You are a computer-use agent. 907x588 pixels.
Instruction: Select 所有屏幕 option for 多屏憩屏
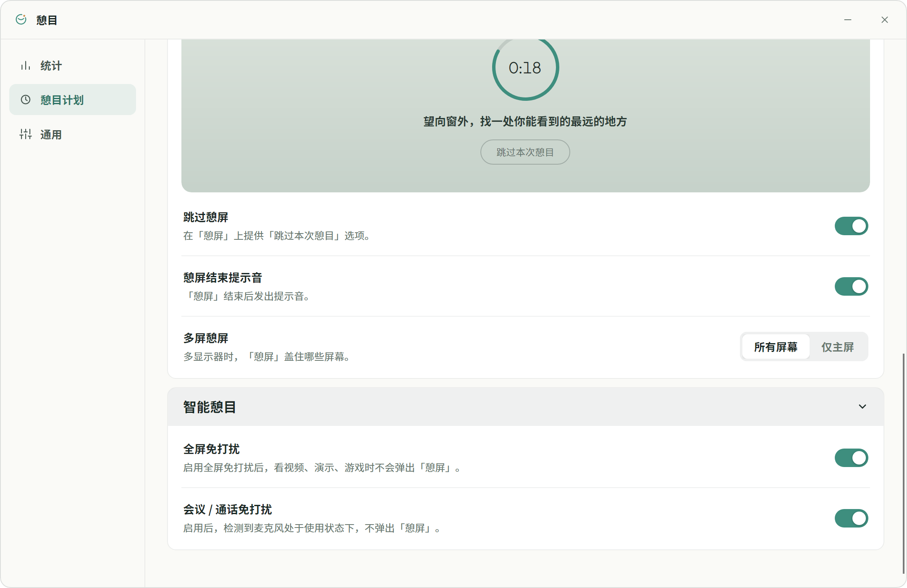776,347
